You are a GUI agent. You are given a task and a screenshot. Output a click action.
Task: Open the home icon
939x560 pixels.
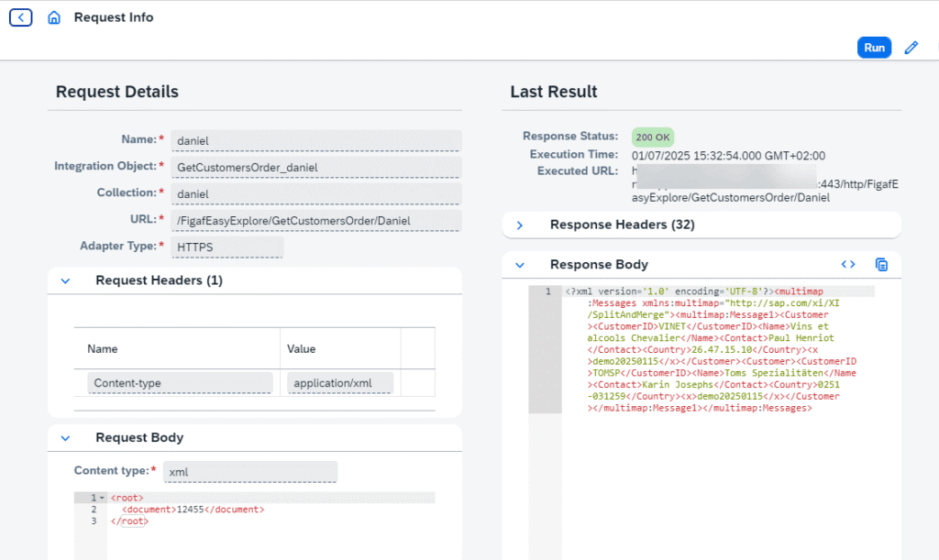click(54, 17)
